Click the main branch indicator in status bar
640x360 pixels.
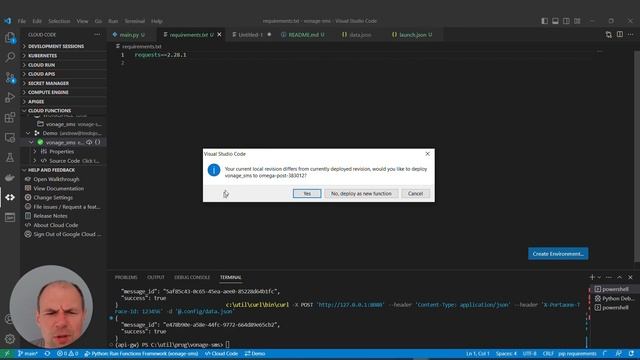[28, 354]
